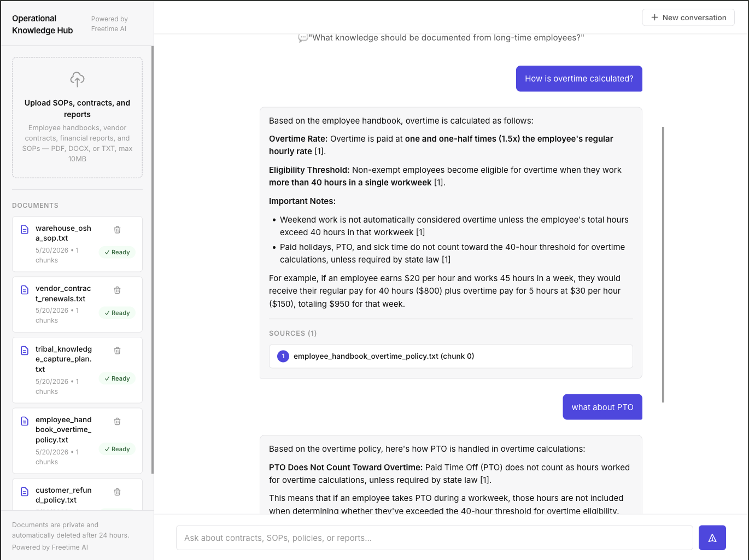This screenshot has width=749, height=560.
Task: Send the message with the send button
Action: (712, 538)
